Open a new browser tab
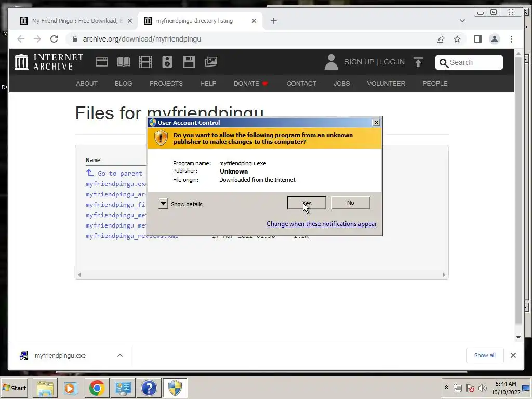Screen dimensions: 532x399 pyautogui.click(x=274, y=21)
